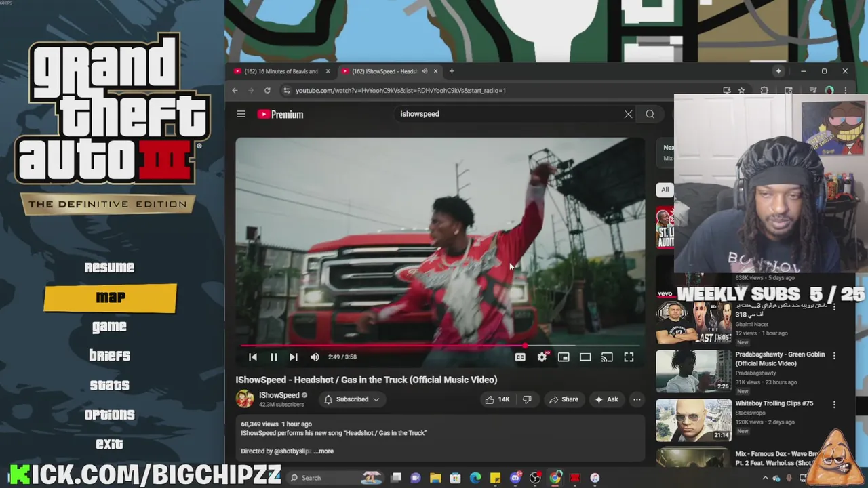
Task: Click '68,349 views 1 hour ago' text
Action: 276,424
